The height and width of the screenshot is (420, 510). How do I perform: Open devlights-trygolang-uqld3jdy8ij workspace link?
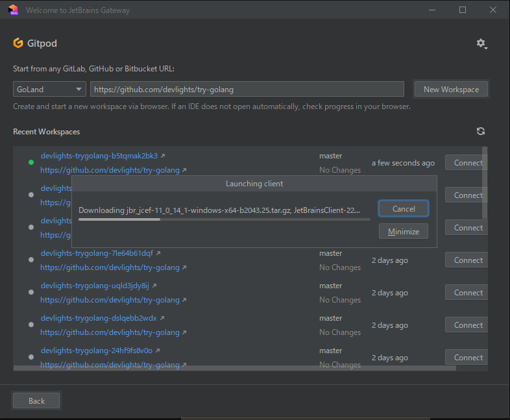[x=95, y=286]
